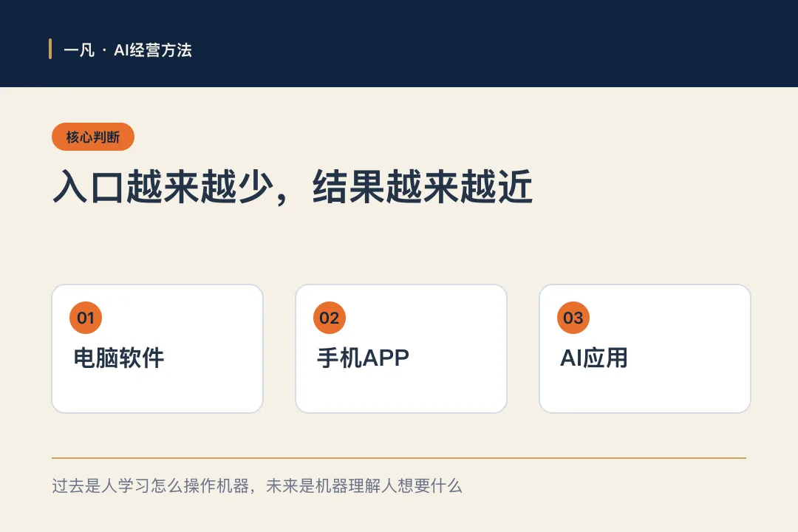Select the second card's empty lower area
Image resolution: width=798 pixels, height=532 pixels.
(401, 392)
